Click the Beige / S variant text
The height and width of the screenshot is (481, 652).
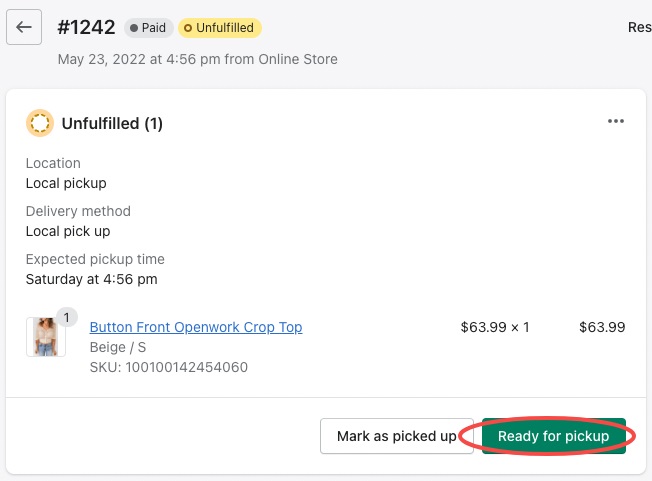click(116, 347)
